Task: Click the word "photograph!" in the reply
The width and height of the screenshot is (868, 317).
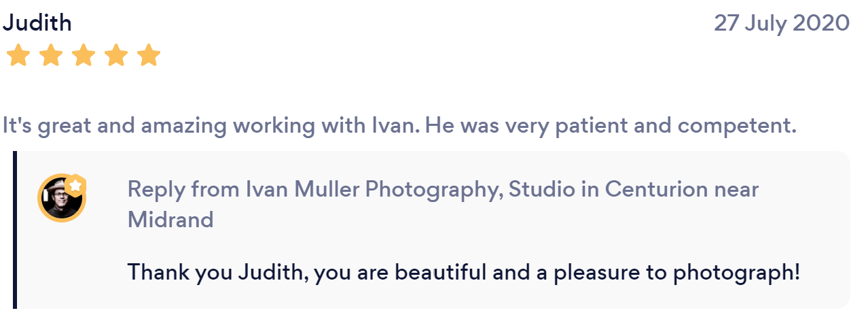Action: point(736,273)
